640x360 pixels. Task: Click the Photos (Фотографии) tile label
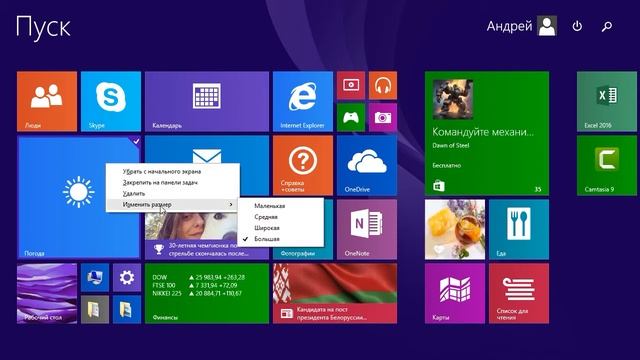(x=298, y=253)
